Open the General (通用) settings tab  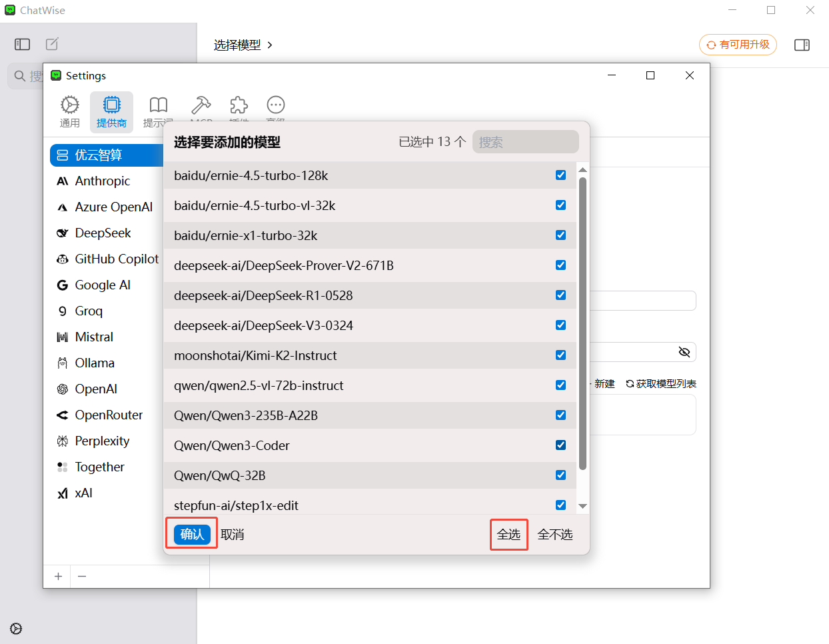tap(70, 111)
